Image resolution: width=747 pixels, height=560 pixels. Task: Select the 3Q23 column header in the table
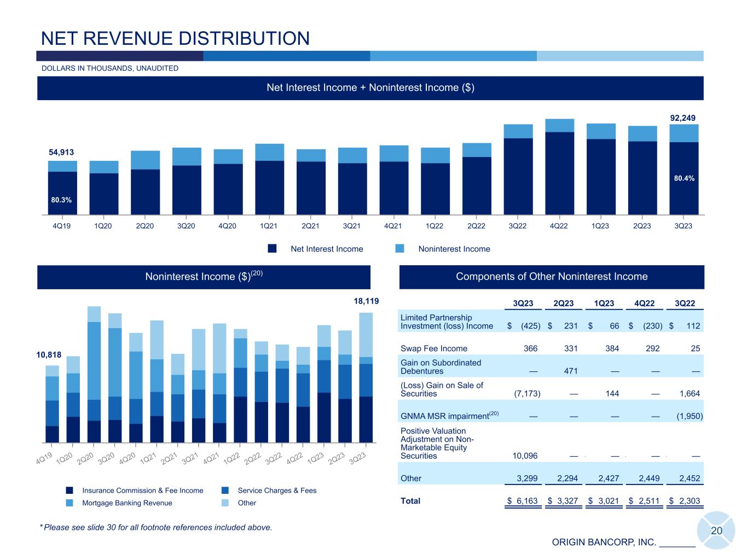pyautogui.click(x=523, y=304)
